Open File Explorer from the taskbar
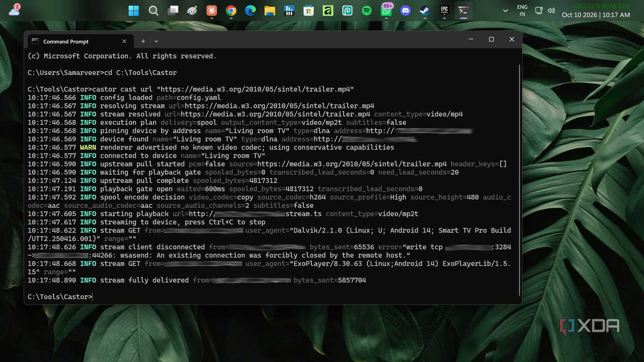This screenshot has width=644, height=362. click(x=270, y=11)
